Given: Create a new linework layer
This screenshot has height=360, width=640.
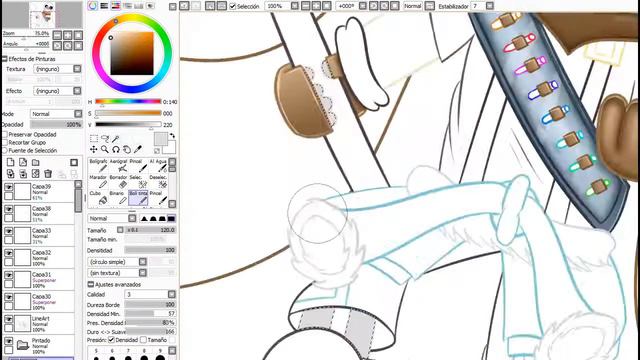Looking at the screenshot, I should (x=23, y=162).
